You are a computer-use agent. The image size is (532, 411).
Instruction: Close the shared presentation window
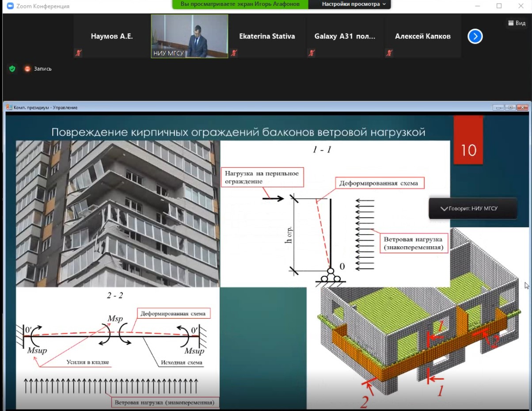(x=522, y=107)
